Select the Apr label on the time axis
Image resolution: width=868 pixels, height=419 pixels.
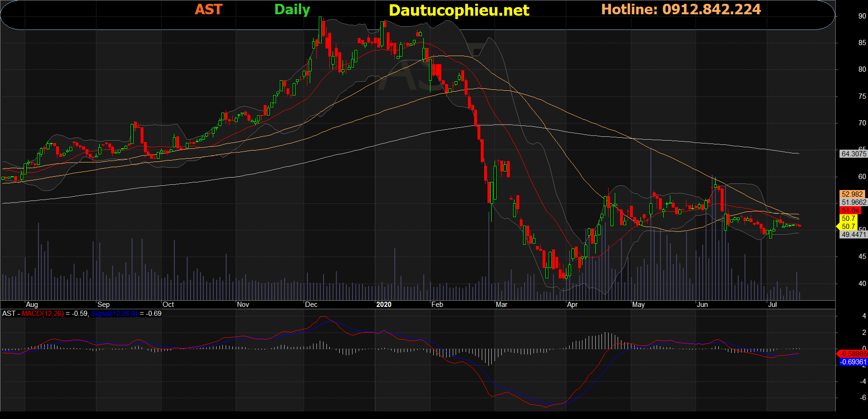(x=572, y=305)
